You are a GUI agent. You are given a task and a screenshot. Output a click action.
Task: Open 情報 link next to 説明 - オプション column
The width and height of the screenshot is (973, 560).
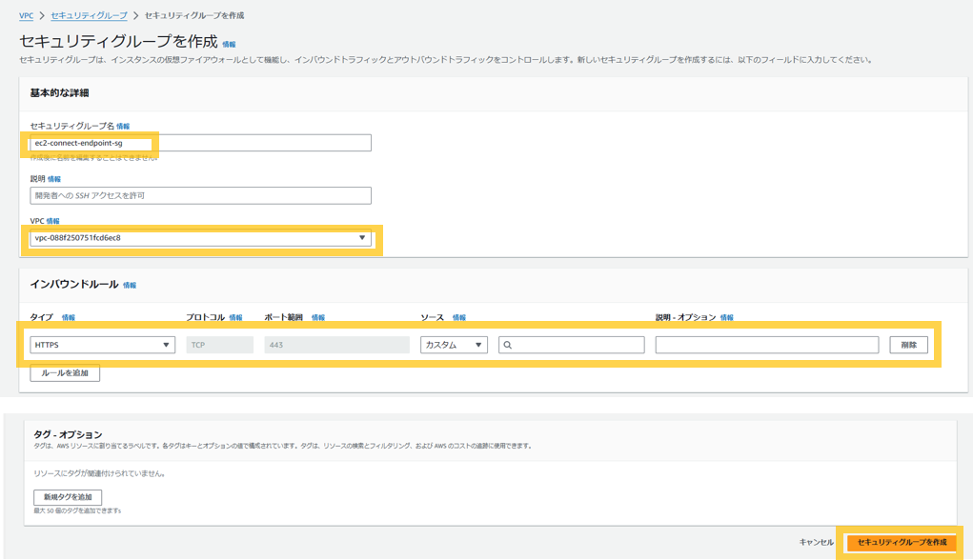[x=726, y=317]
